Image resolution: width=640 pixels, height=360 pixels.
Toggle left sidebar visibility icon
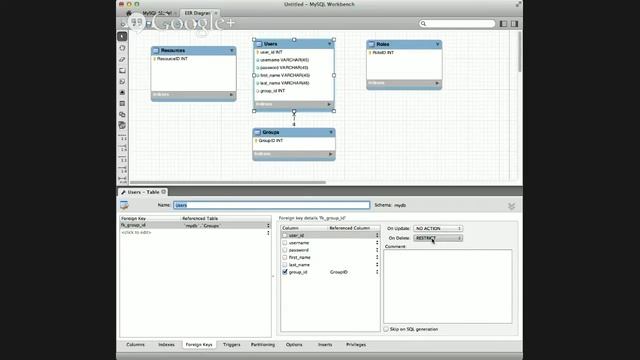[x=503, y=24]
